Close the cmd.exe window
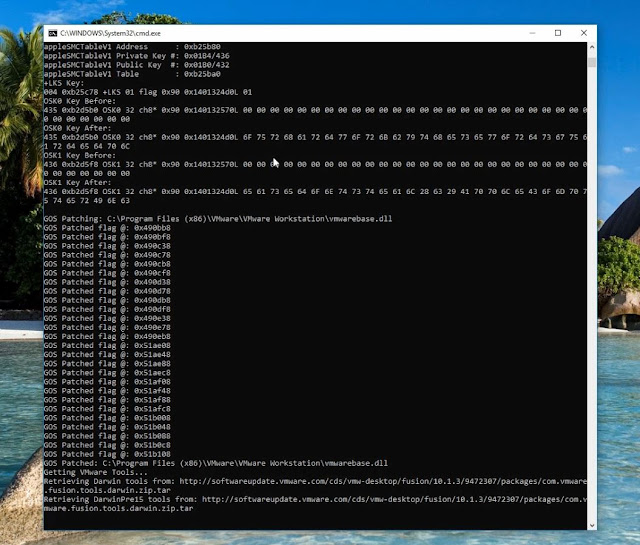Viewport: 640px width, 545px height. coord(584,33)
